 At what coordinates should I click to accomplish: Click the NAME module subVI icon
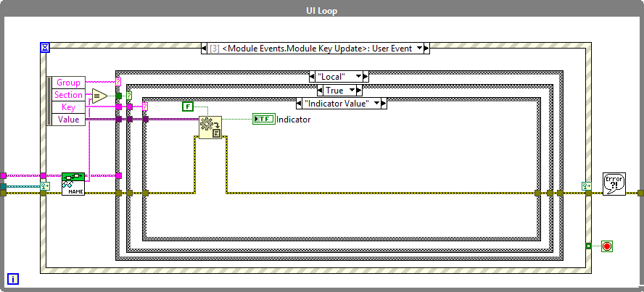tap(73, 184)
